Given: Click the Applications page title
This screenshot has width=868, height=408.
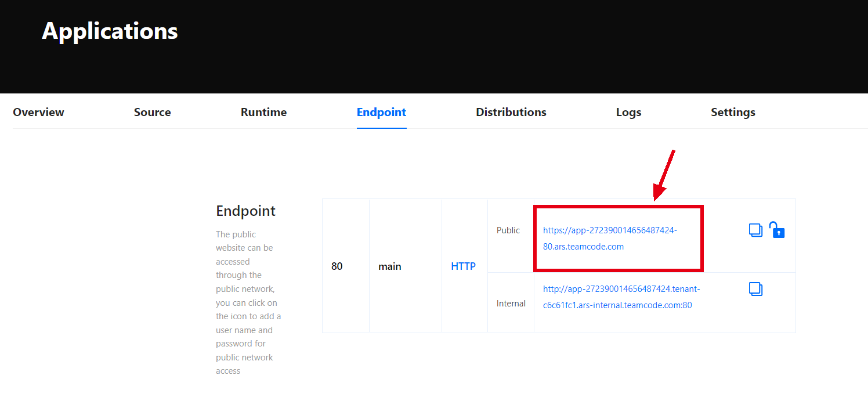Looking at the screenshot, I should point(110,31).
